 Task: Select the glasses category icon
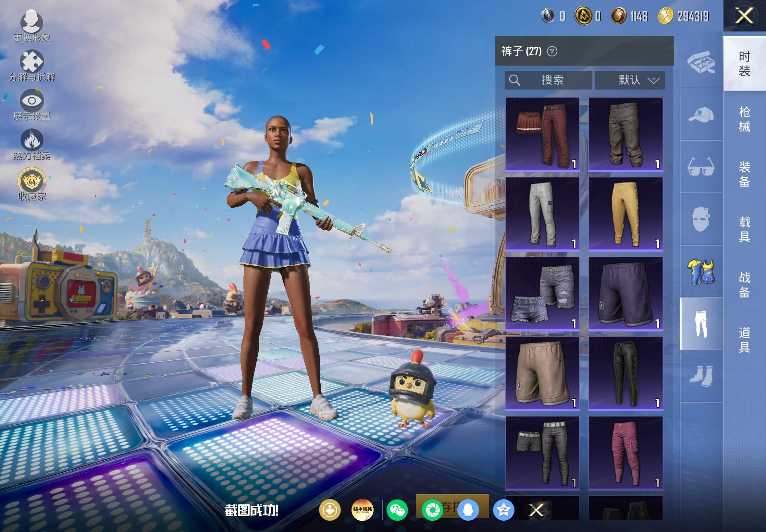(701, 167)
